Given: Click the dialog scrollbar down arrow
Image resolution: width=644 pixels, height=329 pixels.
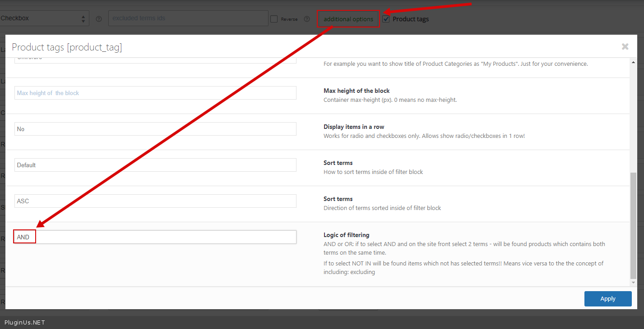Looking at the screenshot, I should 633,282.
